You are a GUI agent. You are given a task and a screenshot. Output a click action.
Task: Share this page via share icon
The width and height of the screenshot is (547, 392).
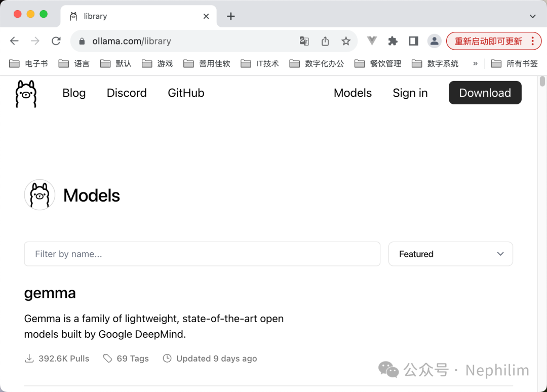click(x=325, y=41)
